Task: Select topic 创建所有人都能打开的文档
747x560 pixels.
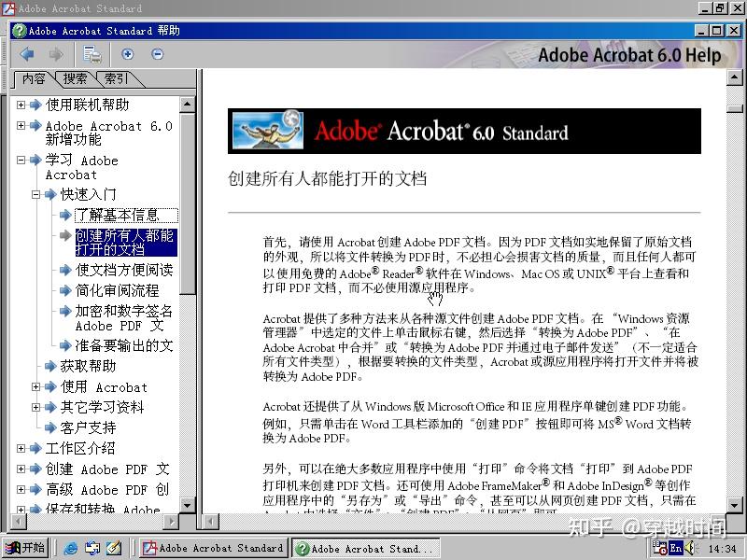Action: tap(126, 243)
